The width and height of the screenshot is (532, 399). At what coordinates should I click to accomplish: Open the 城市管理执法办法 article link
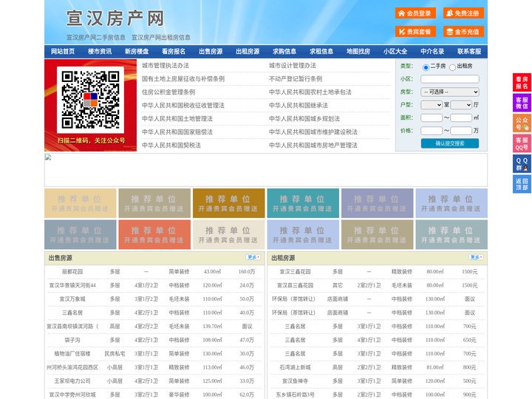click(x=166, y=66)
